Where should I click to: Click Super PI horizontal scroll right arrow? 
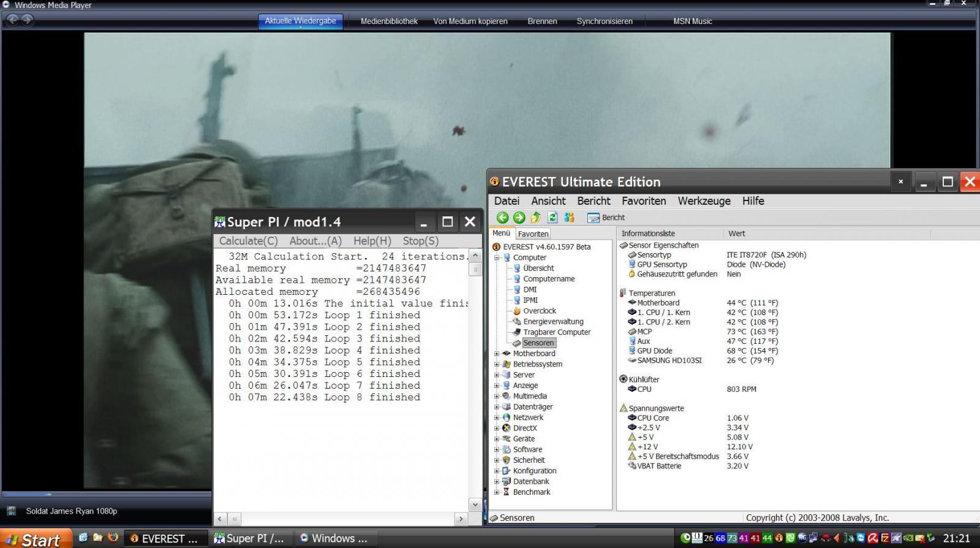[461, 519]
